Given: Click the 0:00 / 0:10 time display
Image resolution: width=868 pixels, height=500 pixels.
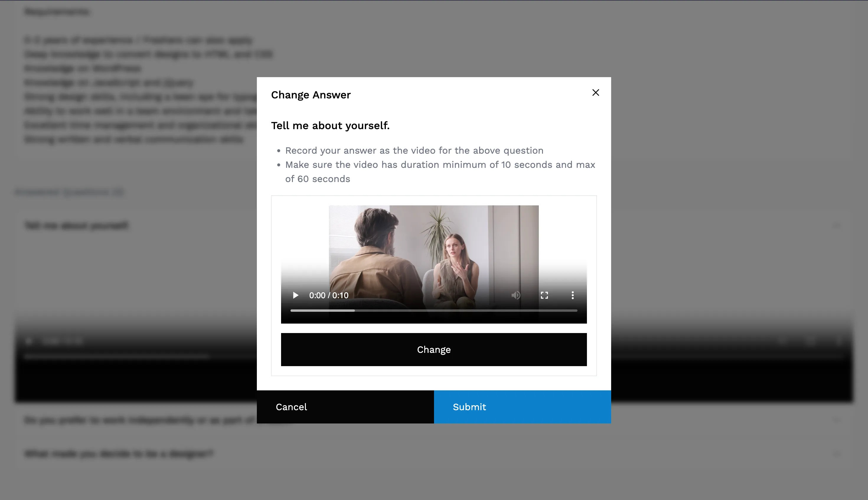Looking at the screenshot, I should click(329, 295).
